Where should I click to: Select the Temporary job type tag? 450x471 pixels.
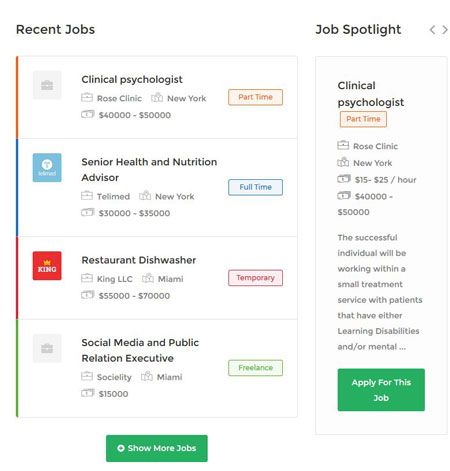(x=255, y=278)
